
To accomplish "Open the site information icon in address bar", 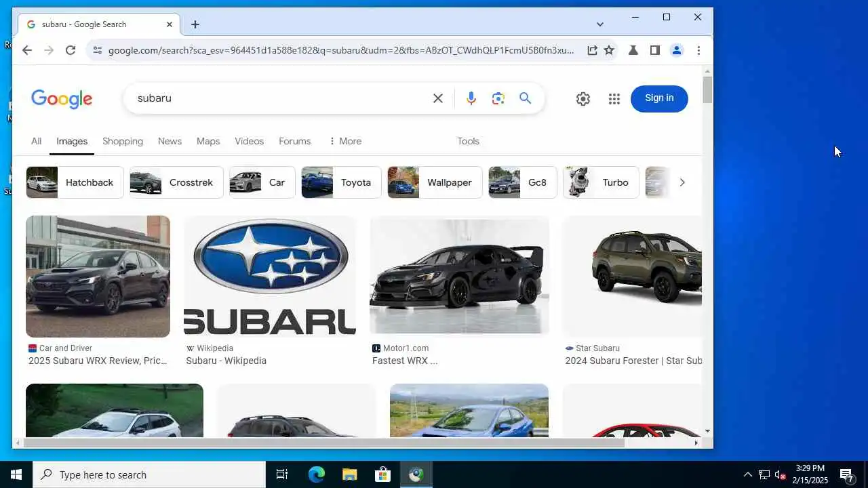I will tap(97, 50).
